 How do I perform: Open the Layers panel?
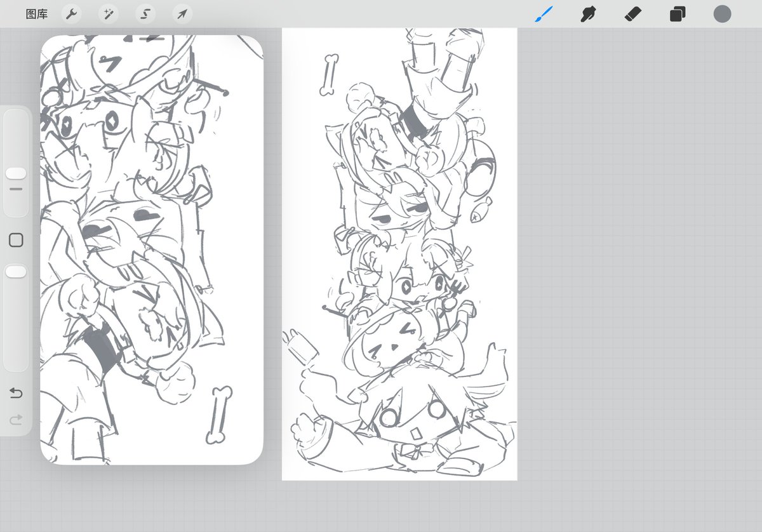(x=678, y=14)
